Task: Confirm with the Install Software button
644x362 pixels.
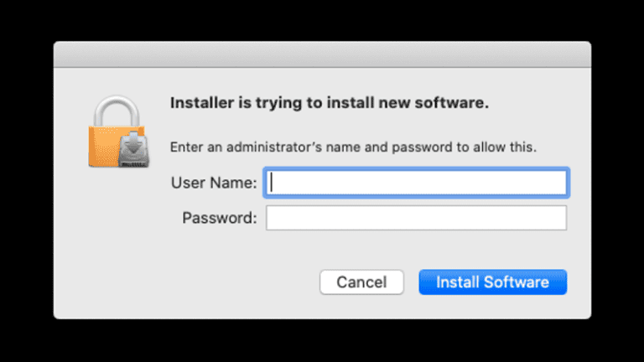Action: coord(492,282)
